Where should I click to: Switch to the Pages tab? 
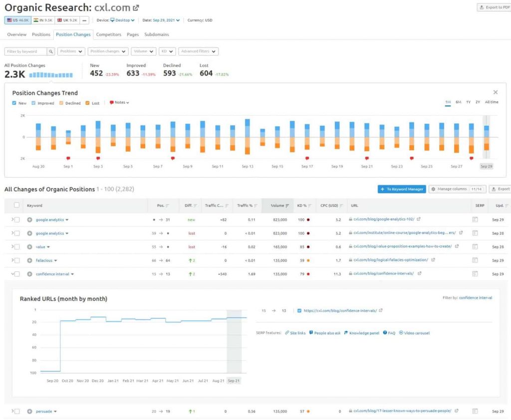coord(133,34)
